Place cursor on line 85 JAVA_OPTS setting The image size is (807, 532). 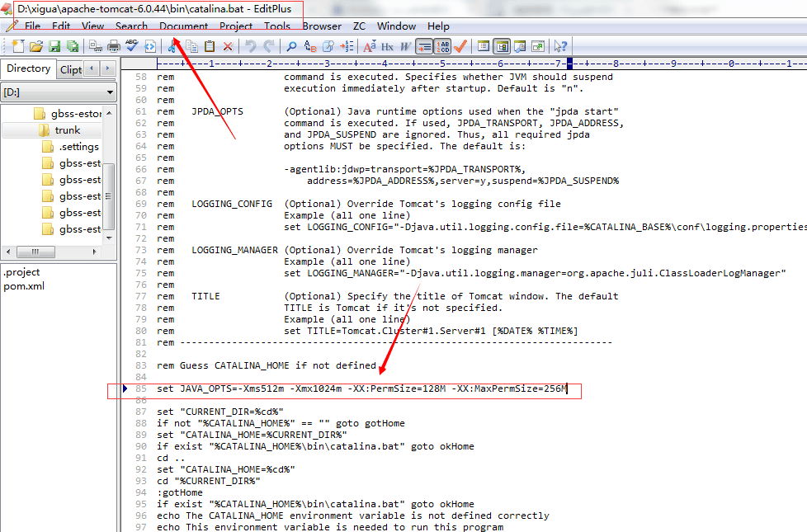[x=361, y=389]
